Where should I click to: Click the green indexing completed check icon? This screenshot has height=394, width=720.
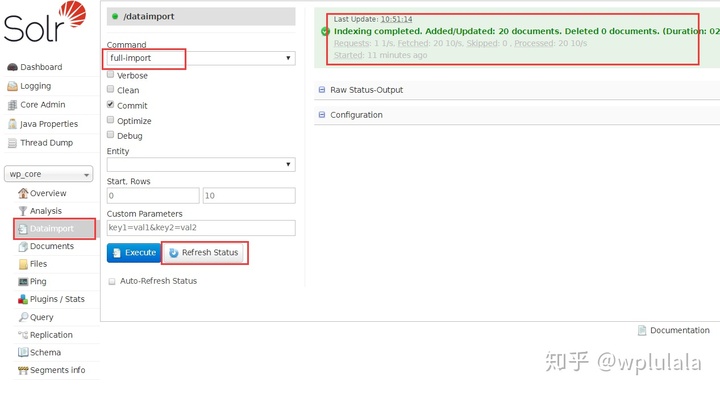click(x=326, y=31)
